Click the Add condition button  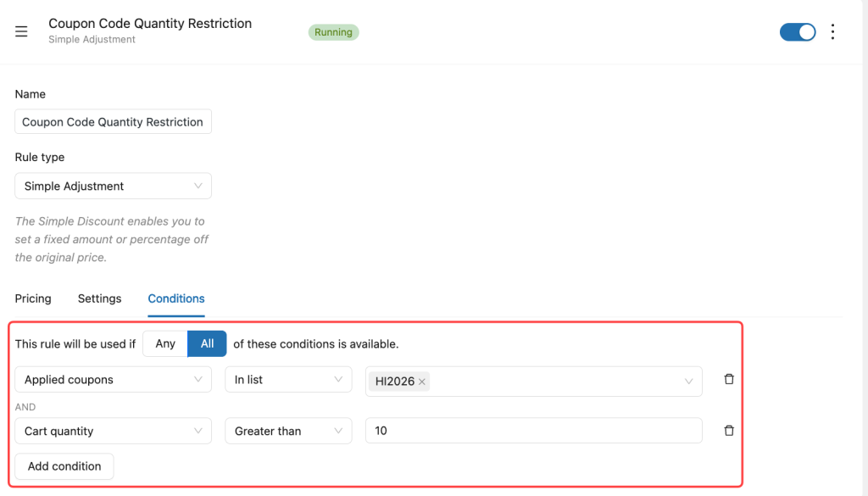pyautogui.click(x=64, y=465)
